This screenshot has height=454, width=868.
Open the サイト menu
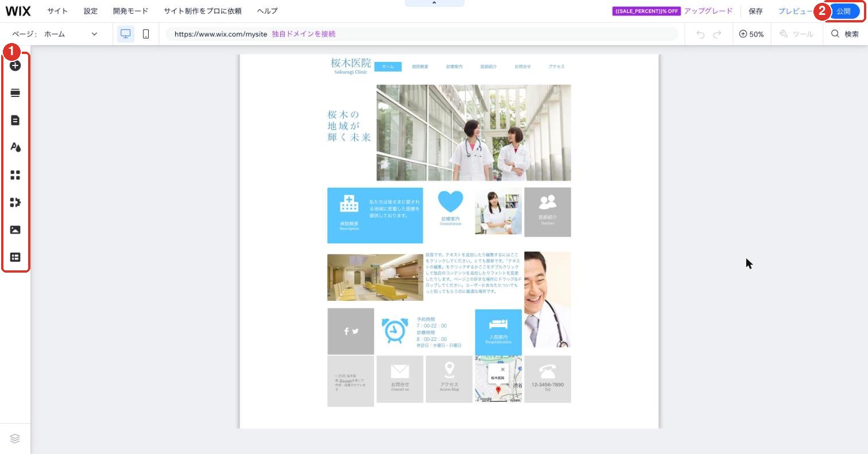tap(57, 11)
